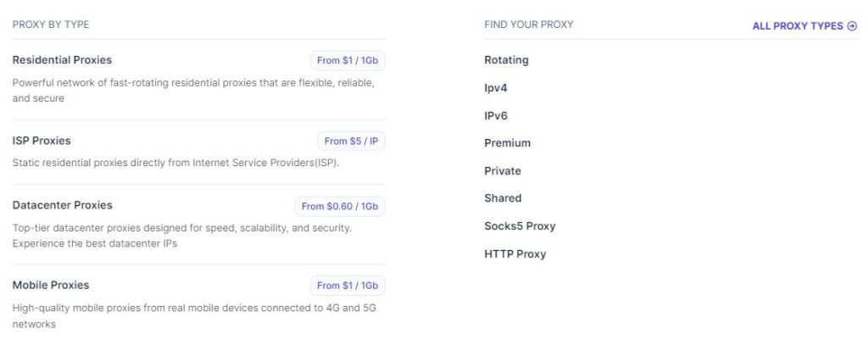
Task: Choose the Mobile Proxies item
Action: [51, 285]
